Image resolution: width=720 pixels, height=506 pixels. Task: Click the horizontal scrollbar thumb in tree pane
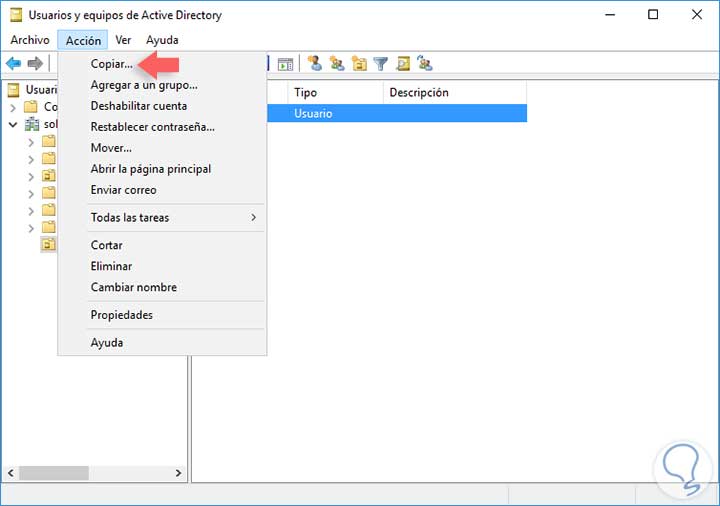54,473
